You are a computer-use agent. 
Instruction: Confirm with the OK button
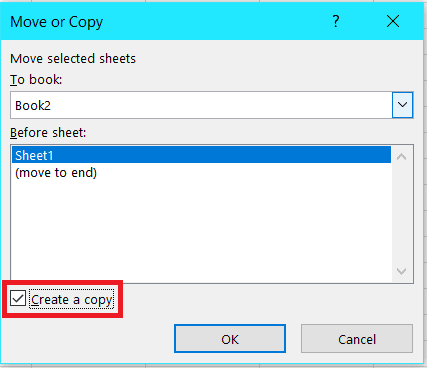tap(230, 338)
